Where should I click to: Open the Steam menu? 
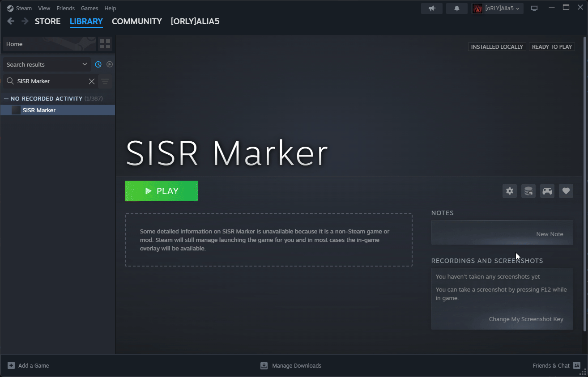[x=24, y=8]
